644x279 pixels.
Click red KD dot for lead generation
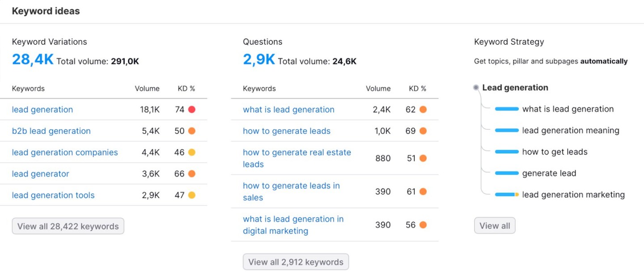pyautogui.click(x=192, y=110)
